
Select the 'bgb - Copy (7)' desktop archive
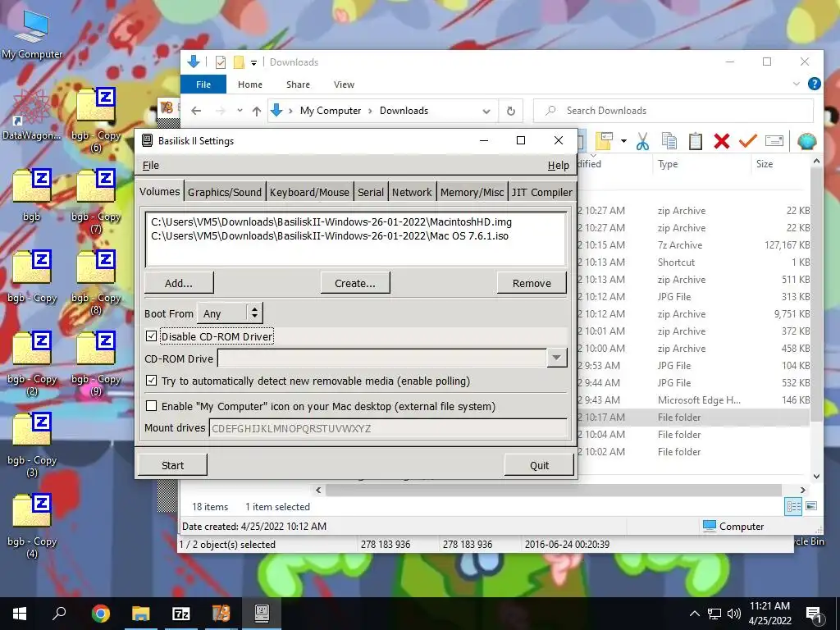[x=96, y=202]
